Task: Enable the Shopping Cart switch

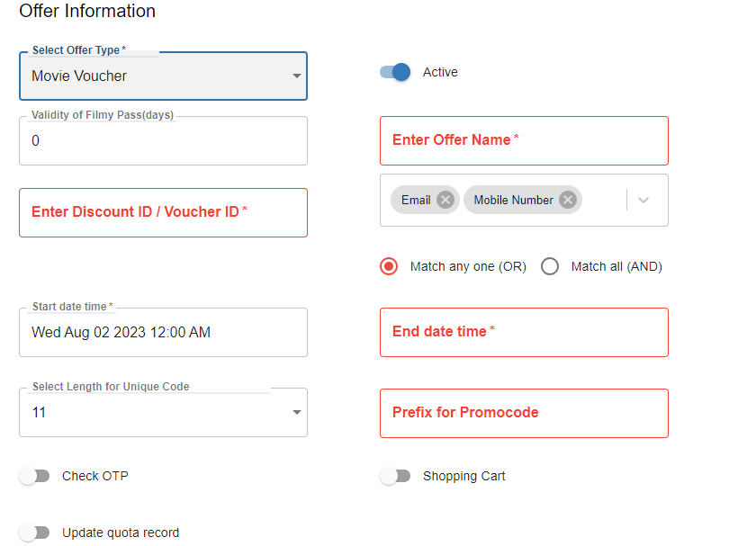Action: pyautogui.click(x=395, y=476)
